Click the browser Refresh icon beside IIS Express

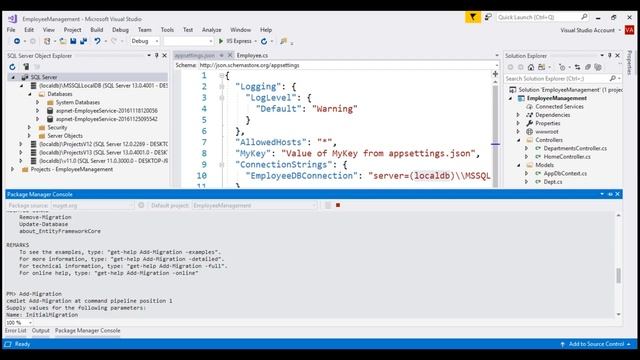pos(264,41)
